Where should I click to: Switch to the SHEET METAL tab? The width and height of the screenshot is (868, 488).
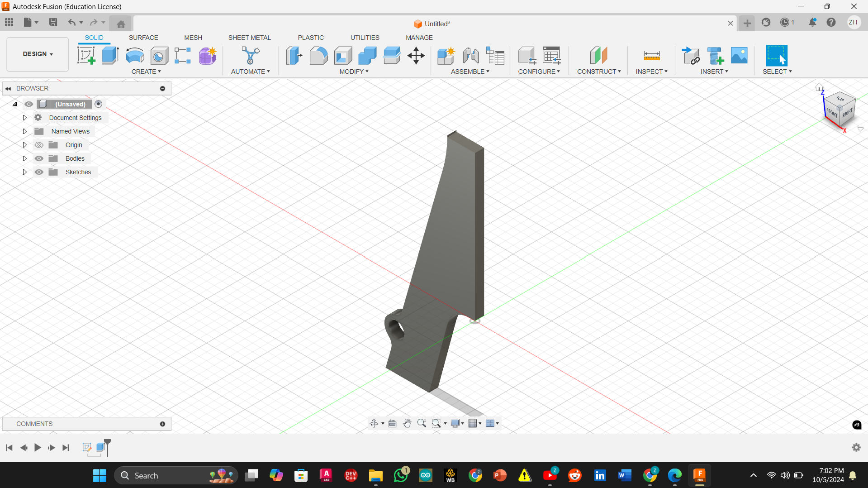(x=249, y=38)
